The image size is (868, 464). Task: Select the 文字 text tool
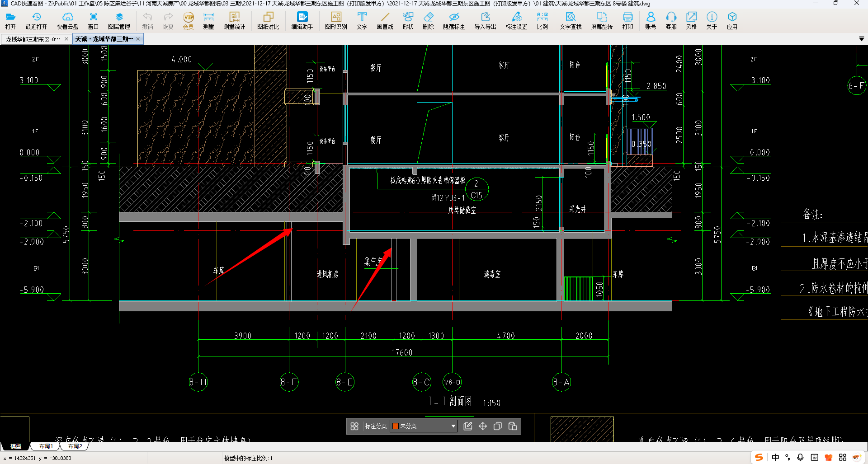click(362, 21)
